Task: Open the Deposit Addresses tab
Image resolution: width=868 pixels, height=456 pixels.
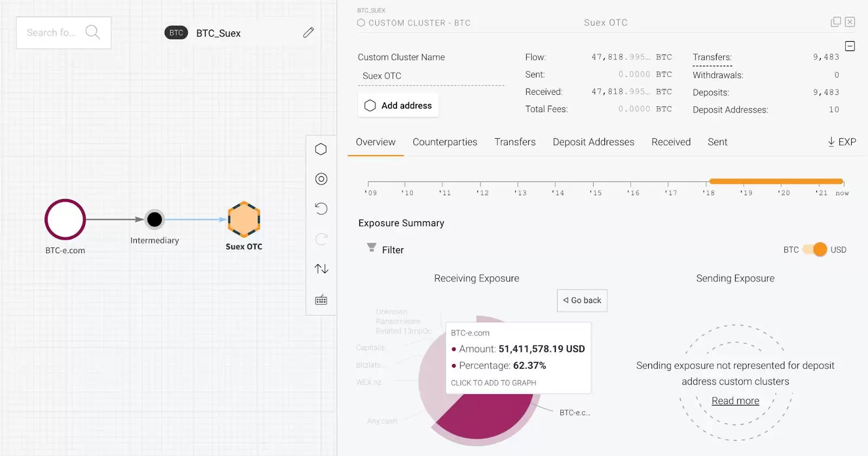Action: pyautogui.click(x=593, y=142)
